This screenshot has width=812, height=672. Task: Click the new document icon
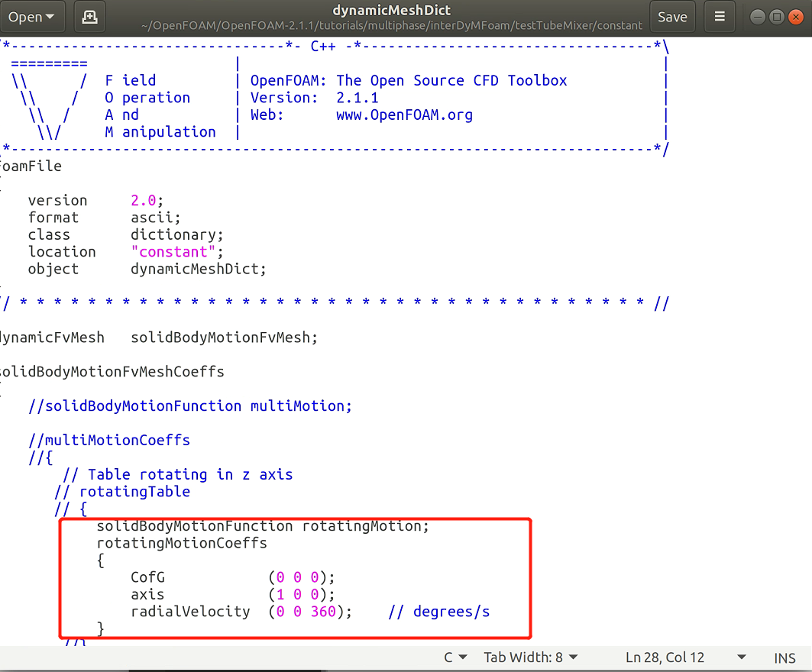coord(89,17)
